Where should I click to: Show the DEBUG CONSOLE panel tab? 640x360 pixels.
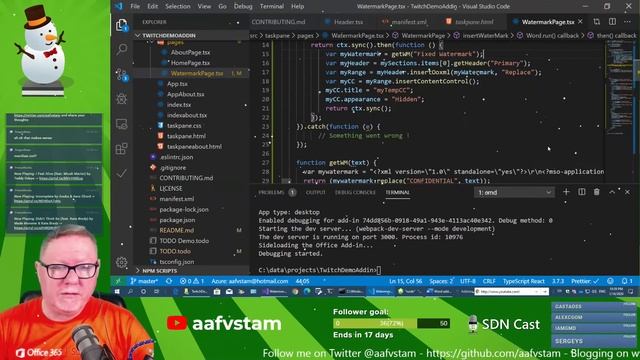[x=355, y=192]
